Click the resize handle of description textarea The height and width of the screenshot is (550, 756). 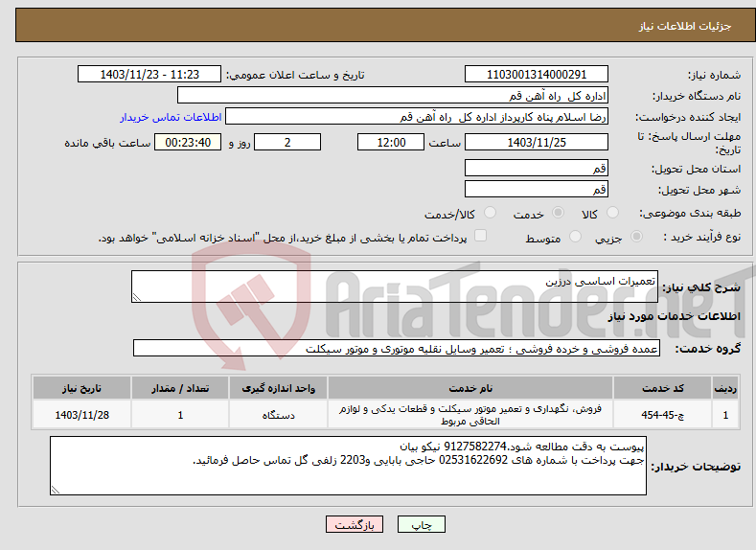point(137,297)
